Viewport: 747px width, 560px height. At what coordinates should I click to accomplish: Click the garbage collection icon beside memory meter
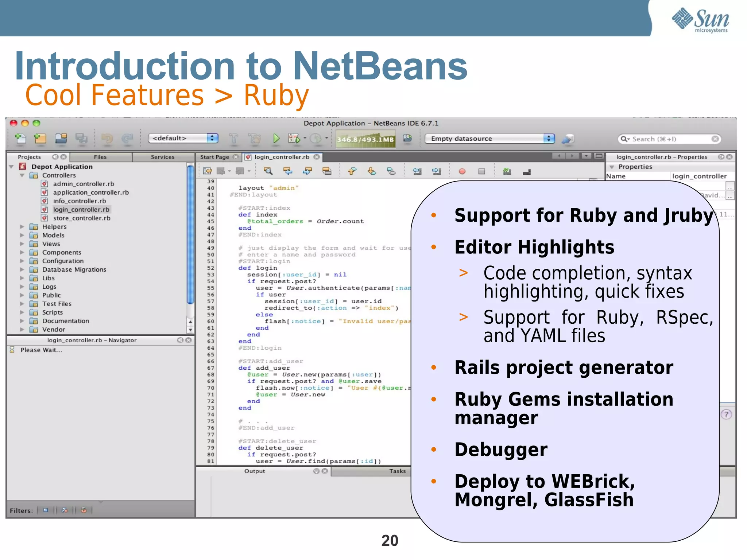[407, 138]
